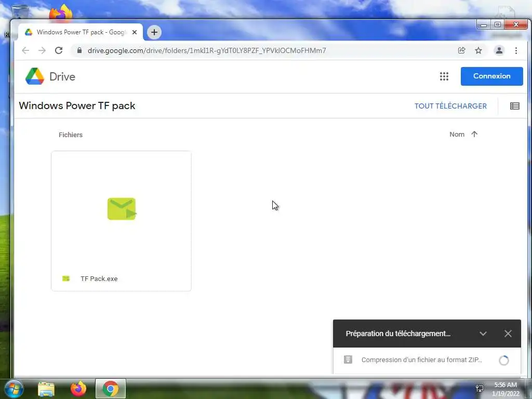Select the TF Pack.exe file name
Image resolution: width=532 pixels, height=399 pixels.
[99, 278]
